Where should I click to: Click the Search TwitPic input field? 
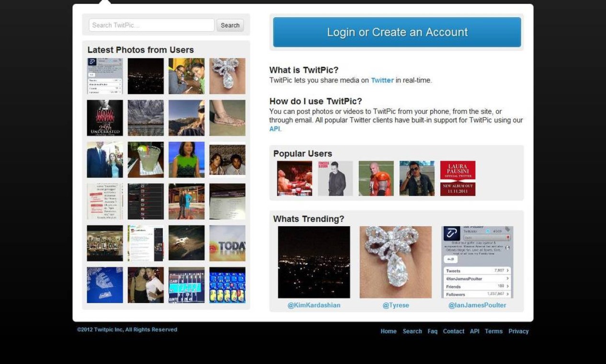coord(151,25)
